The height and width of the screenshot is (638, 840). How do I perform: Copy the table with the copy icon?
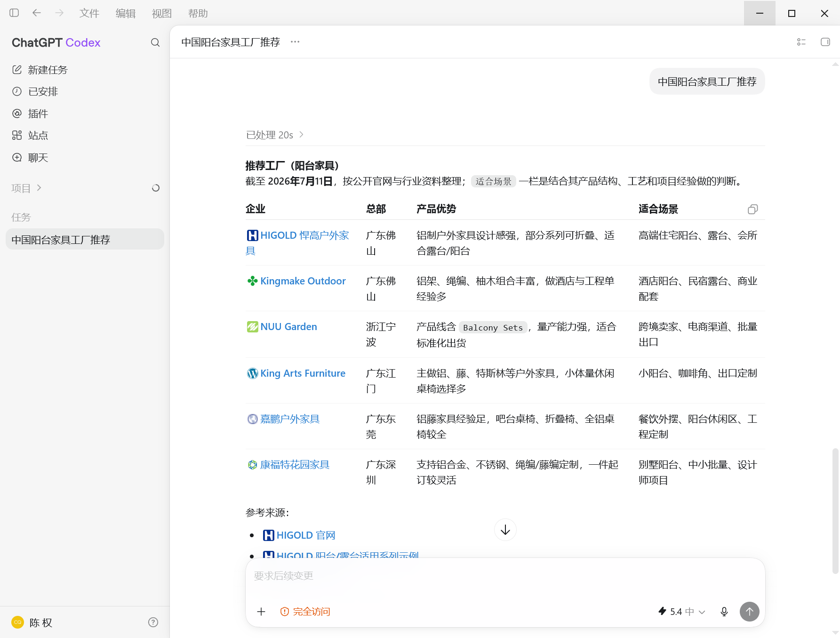point(753,209)
